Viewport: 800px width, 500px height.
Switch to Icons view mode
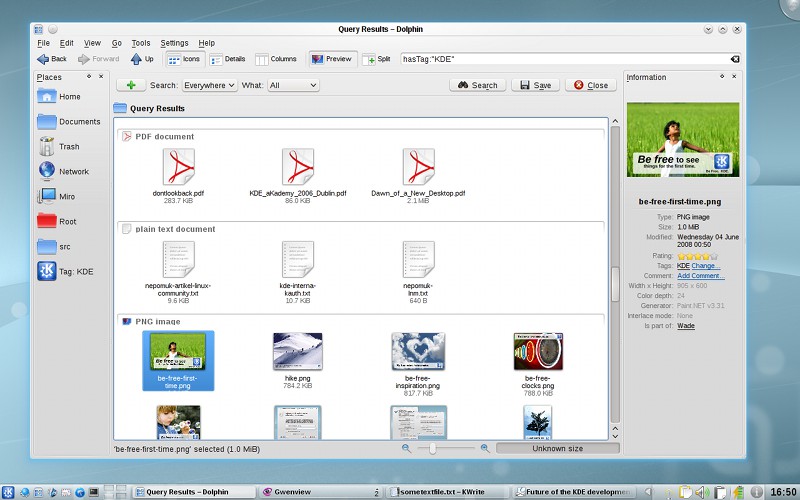(184, 59)
